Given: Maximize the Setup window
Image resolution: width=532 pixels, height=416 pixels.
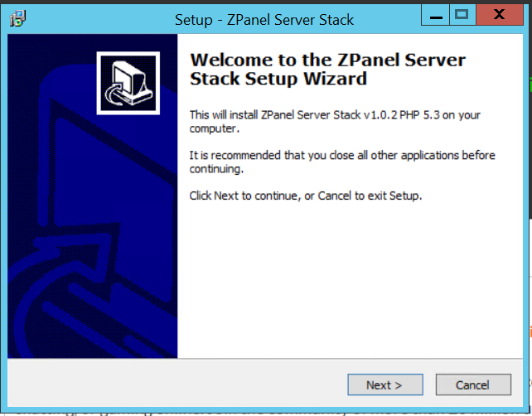Looking at the screenshot, I should [462, 15].
